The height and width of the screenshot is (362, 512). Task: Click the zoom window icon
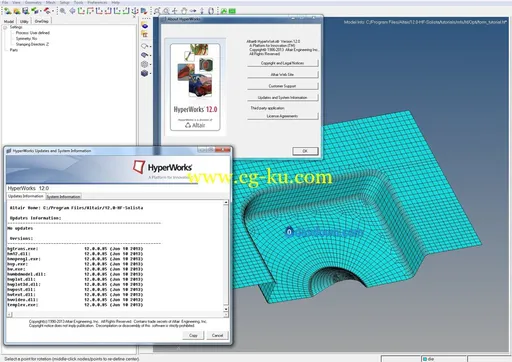coord(157,11)
